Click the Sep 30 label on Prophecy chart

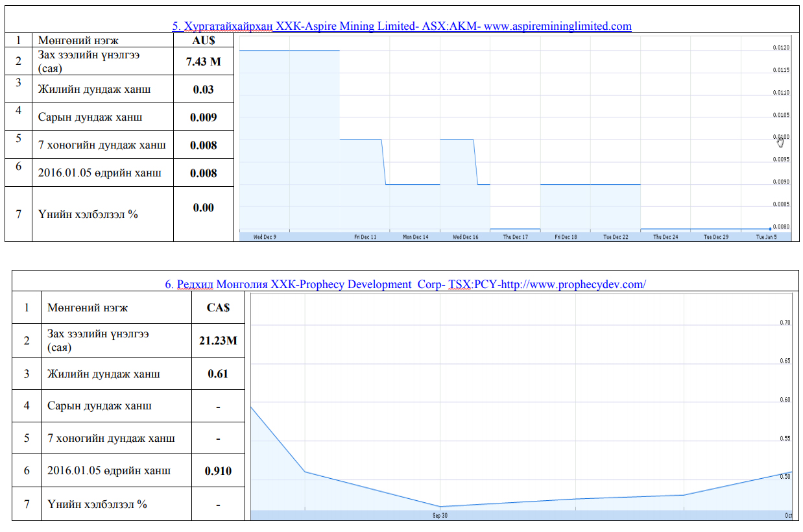click(440, 516)
